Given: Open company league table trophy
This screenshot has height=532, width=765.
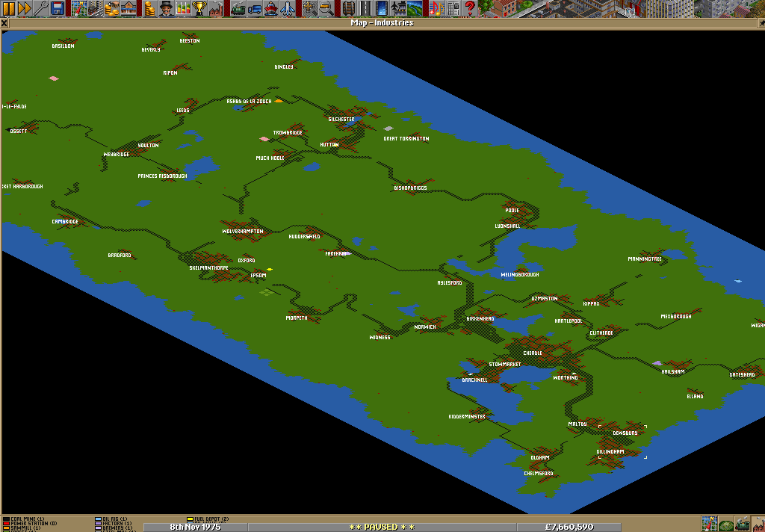Looking at the screenshot, I should click(x=199, y=8).
